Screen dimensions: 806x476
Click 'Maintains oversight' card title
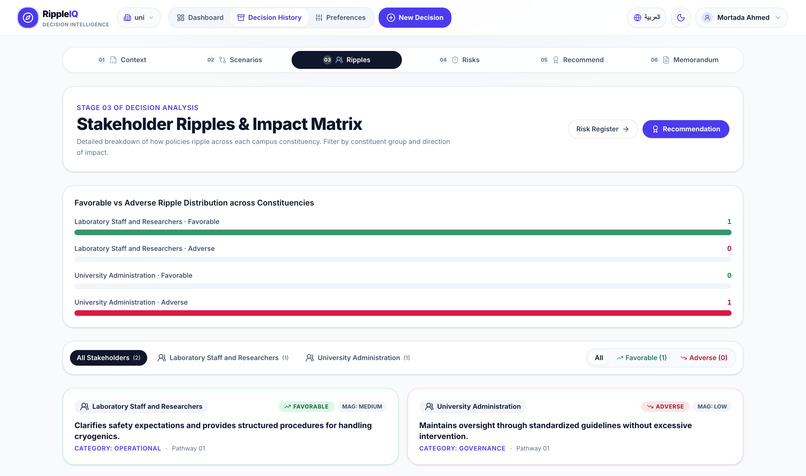pyautogui.click(x=555, y=431)
